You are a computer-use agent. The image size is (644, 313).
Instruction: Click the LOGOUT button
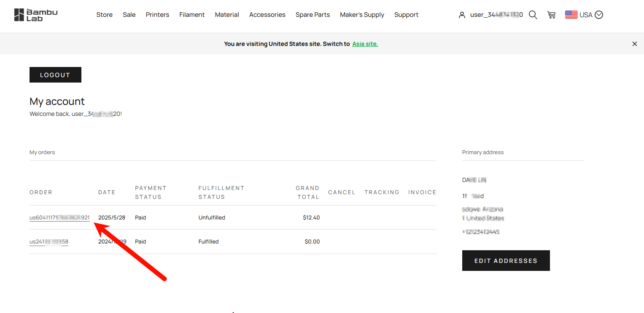(x=55, y=75)
